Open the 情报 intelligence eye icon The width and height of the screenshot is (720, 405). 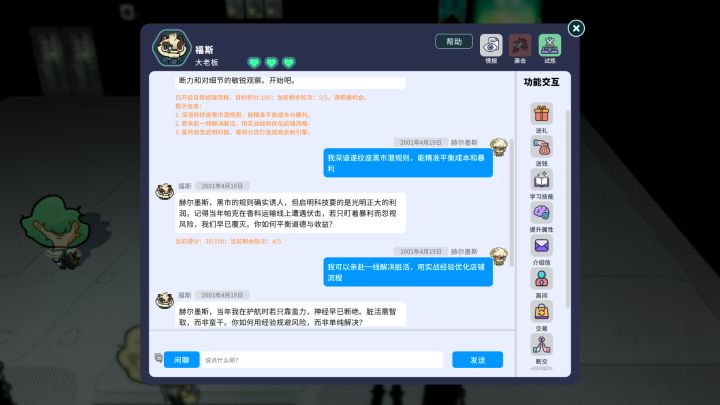tap(491, 45)
